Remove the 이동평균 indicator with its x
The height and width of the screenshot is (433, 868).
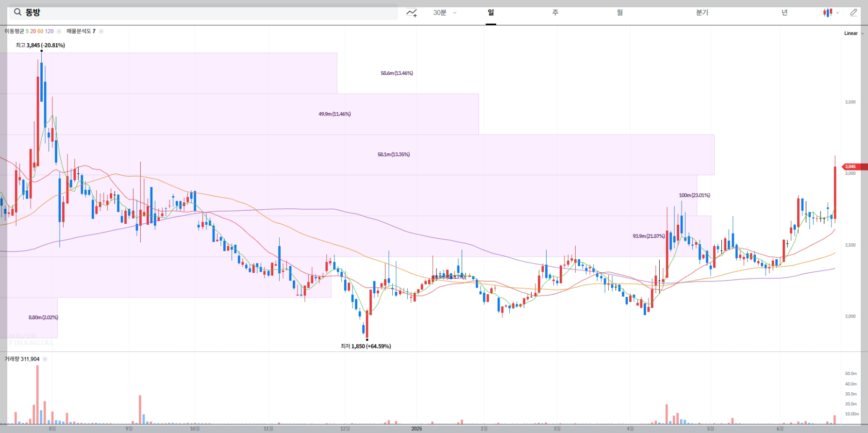pyautogui.click(x=59, y=31)
